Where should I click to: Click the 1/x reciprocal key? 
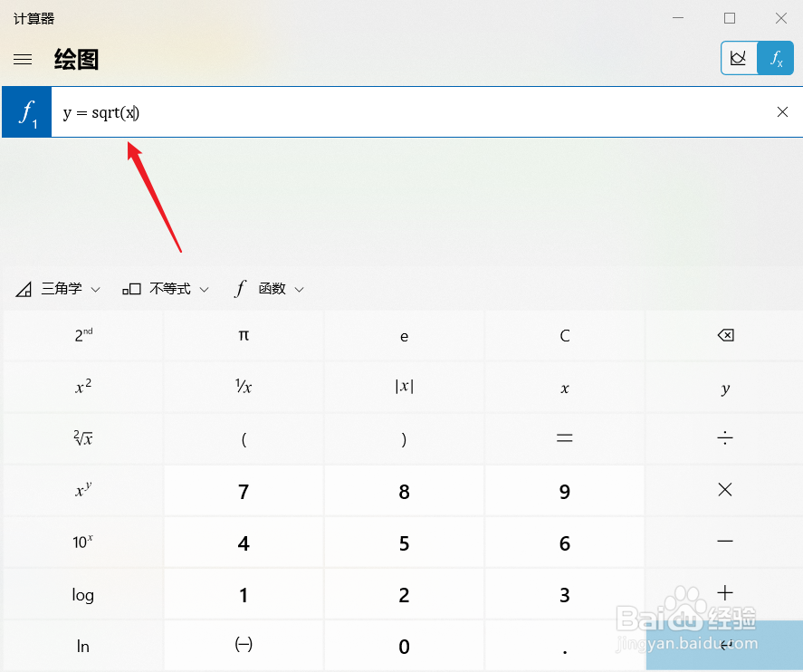[243, 387]
